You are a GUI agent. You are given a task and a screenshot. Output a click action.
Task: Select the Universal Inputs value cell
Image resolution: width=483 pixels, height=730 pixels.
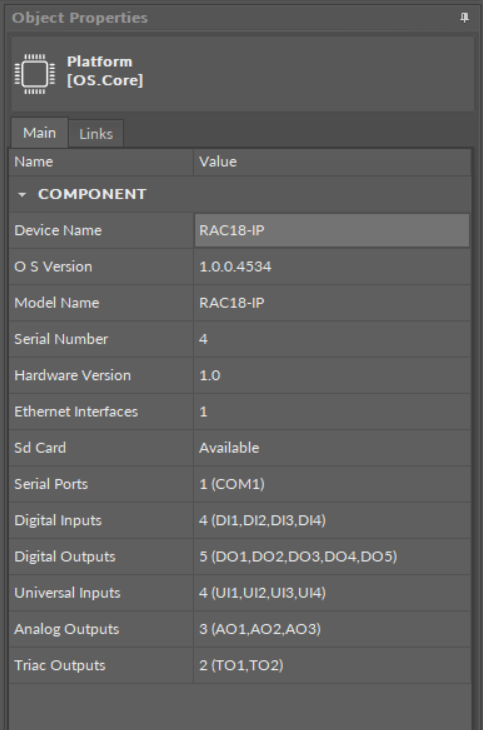click(332, 593)
